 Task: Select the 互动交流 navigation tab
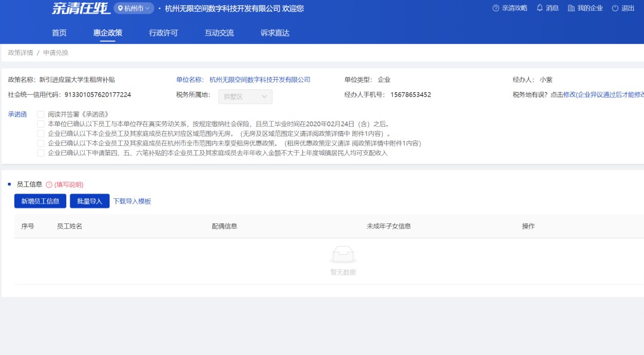pos(221,33)
